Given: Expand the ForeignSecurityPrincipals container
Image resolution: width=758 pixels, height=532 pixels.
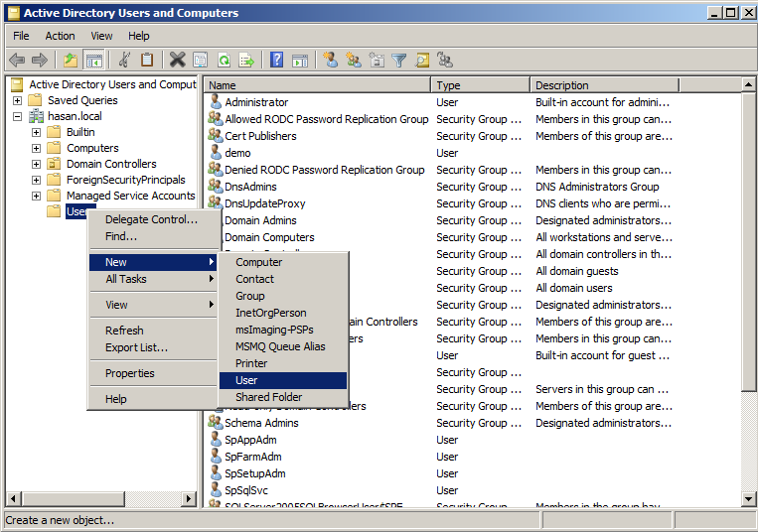Looking at the screenshot, I should click(x=36, y=180).
